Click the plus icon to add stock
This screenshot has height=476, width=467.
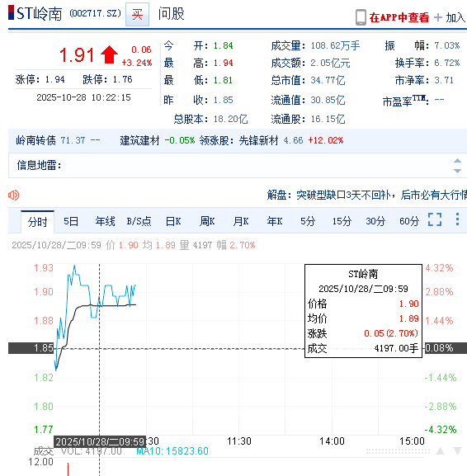[438, 17]
